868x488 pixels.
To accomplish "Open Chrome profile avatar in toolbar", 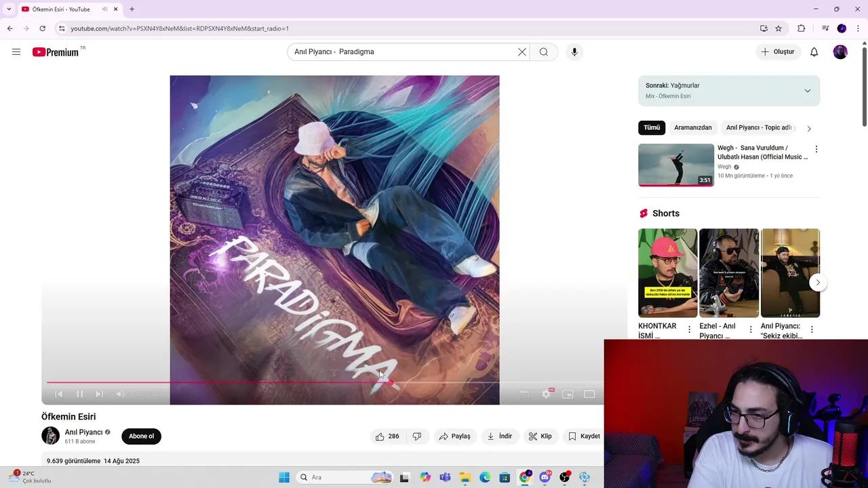I will pyautogui.click(x=842, y=28).
